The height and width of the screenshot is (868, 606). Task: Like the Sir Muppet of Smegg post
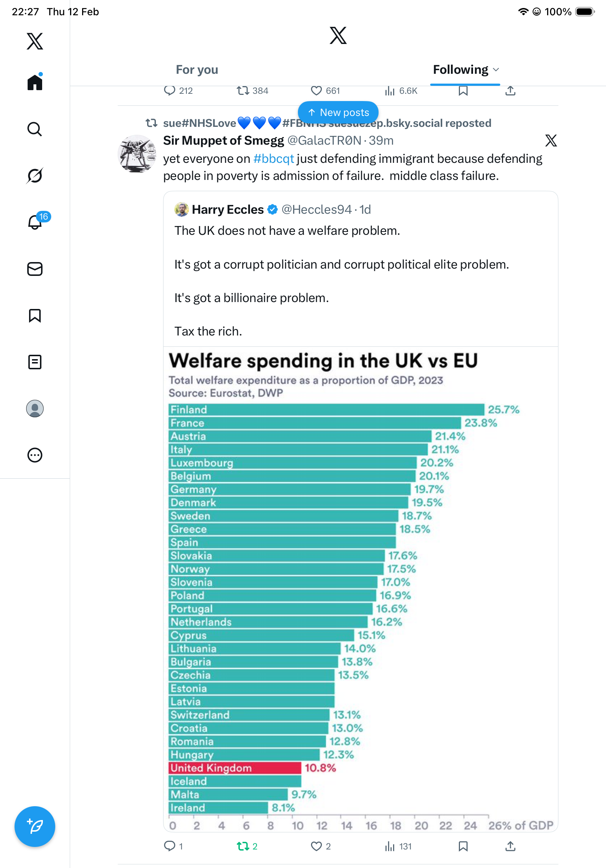tap(316, 846)
